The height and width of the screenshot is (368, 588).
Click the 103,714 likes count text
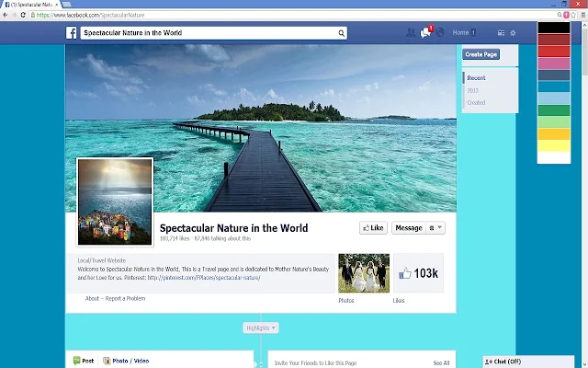point(175,238)
